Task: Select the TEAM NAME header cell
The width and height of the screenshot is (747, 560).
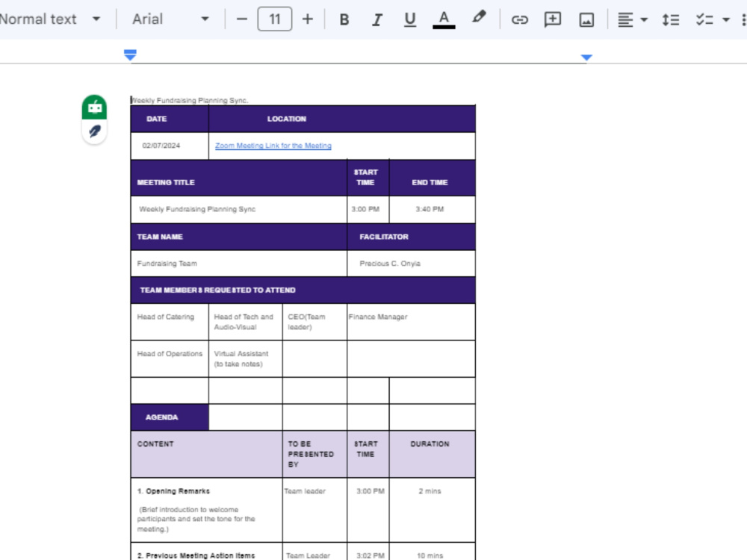Action: 239,237
